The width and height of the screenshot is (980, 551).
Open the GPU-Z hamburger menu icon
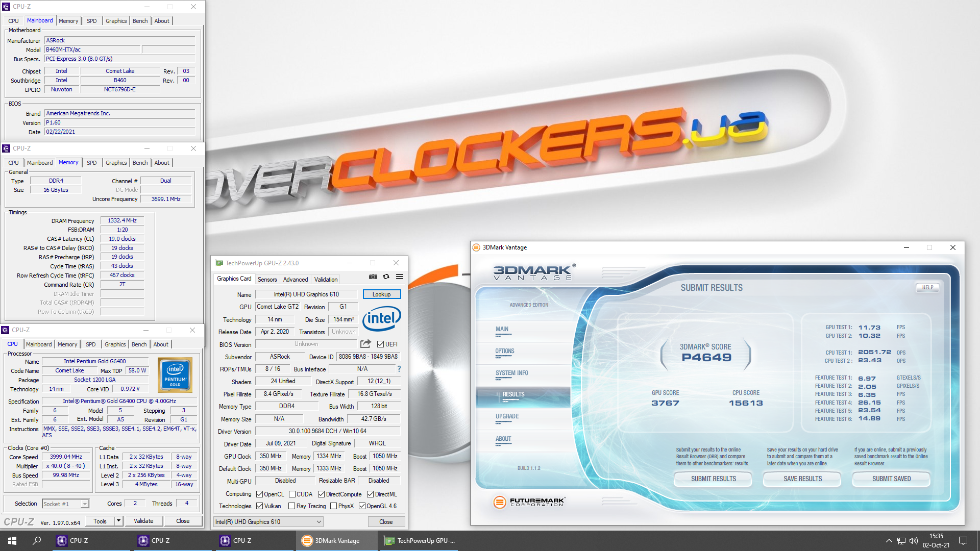399,277
